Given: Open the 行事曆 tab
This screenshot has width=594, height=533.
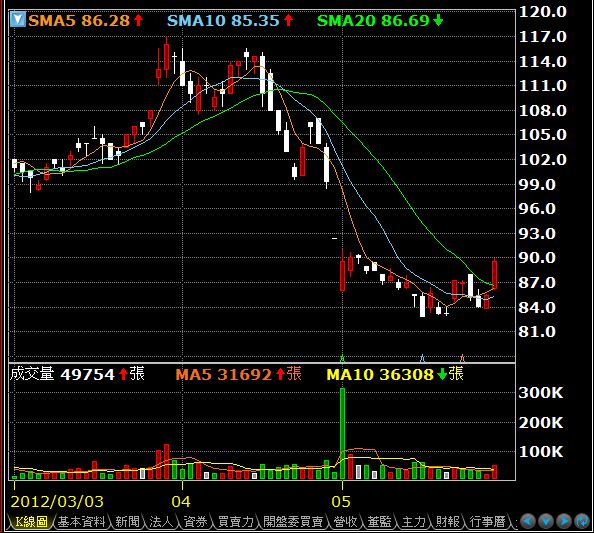Looking at the screenshot, I should tap(488, 522).
